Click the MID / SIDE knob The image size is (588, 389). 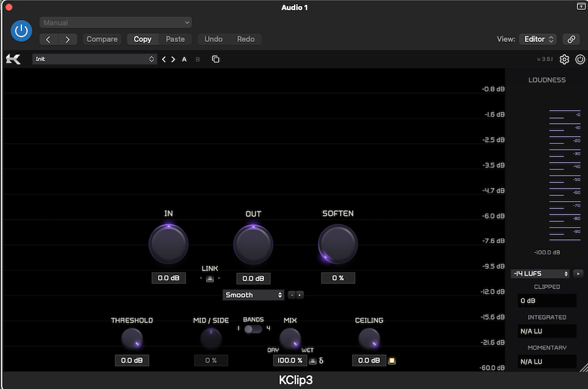click(x=211, y=338)
